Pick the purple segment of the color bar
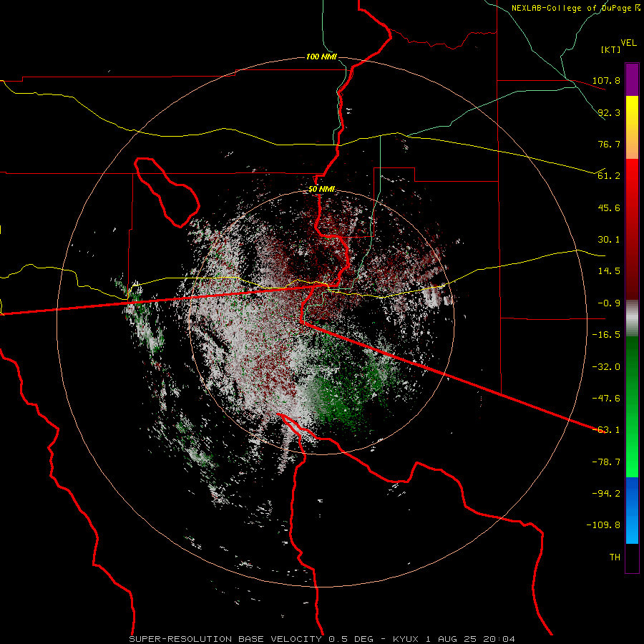The width and height of the screenshot is (644, 644). click(x=632, y=79)
